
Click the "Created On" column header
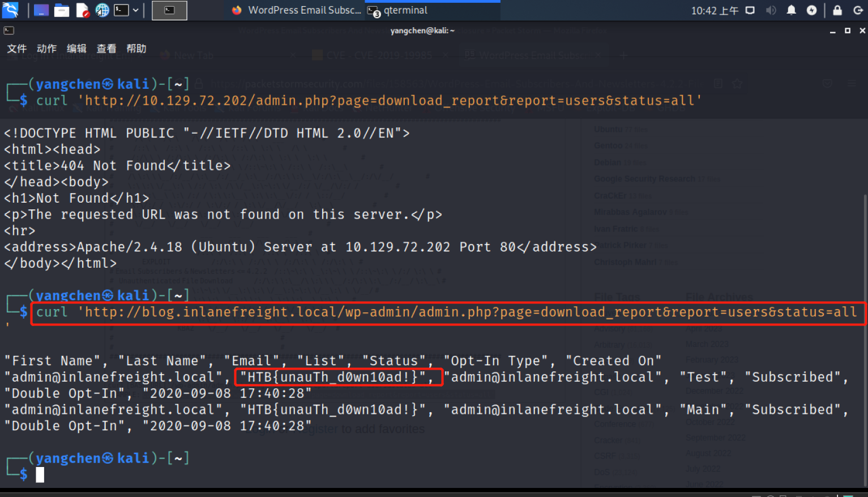click(x=614, y=361)
